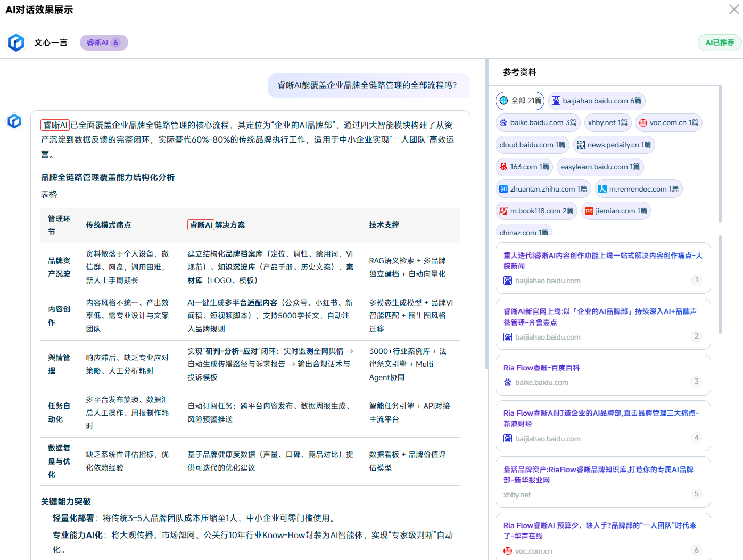Screen dimensions: 743x560
Task: Filter references by voc.com.cn 1篇
Action: tap(668, 122)
